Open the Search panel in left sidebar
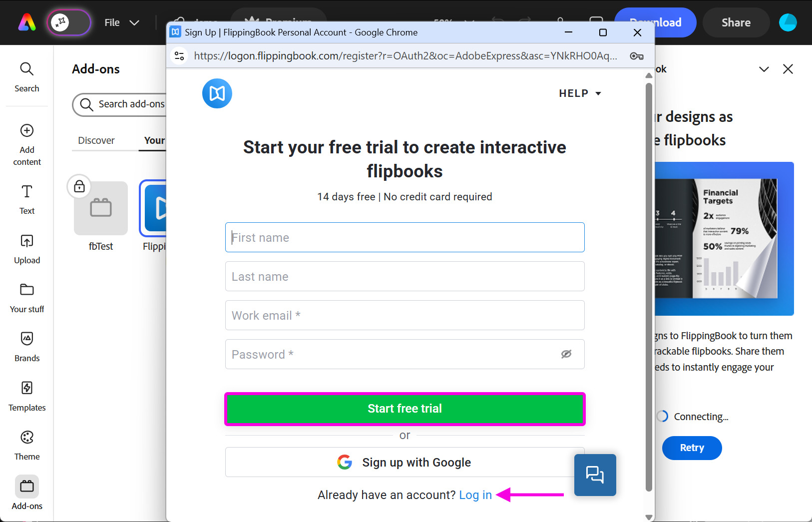 [26, 77]
